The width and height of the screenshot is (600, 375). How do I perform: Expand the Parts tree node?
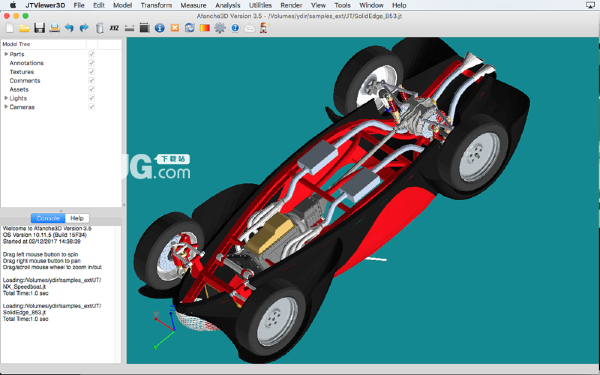click(6, 54)
